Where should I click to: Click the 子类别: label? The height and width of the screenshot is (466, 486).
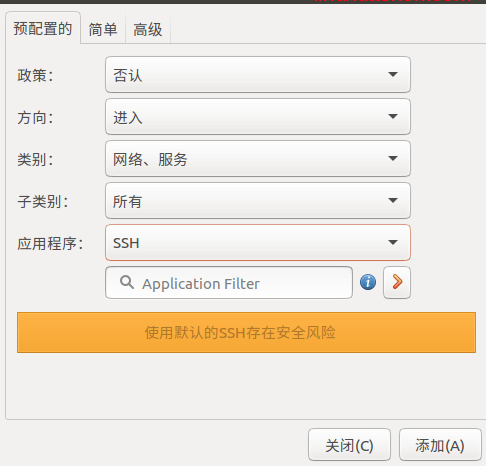tap(43, 202)
